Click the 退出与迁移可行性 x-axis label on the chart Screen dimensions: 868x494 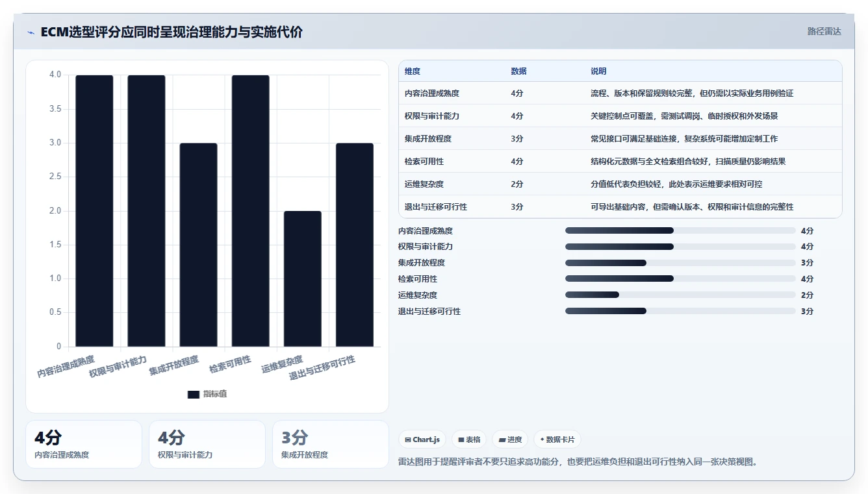coord(323,369)
